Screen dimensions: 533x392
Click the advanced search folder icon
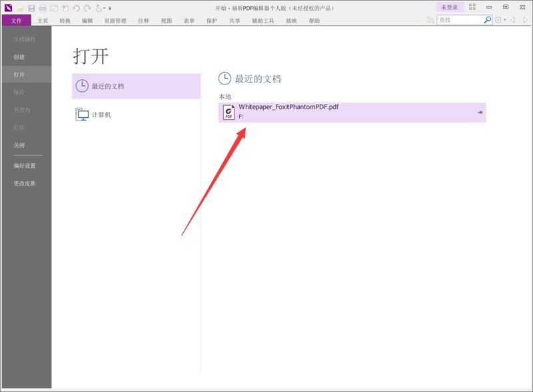tap(430, 21)
